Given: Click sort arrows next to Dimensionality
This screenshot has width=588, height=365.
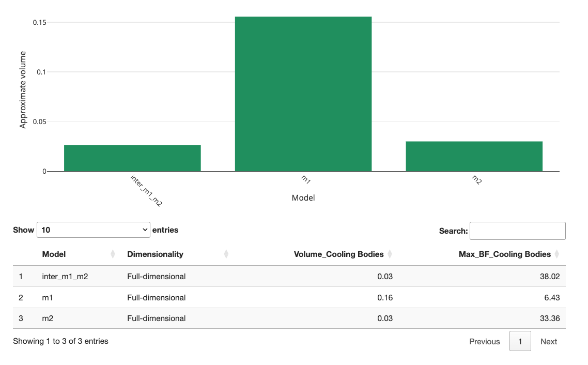Looking at the screenshot, I should click(x=226, y=254).
